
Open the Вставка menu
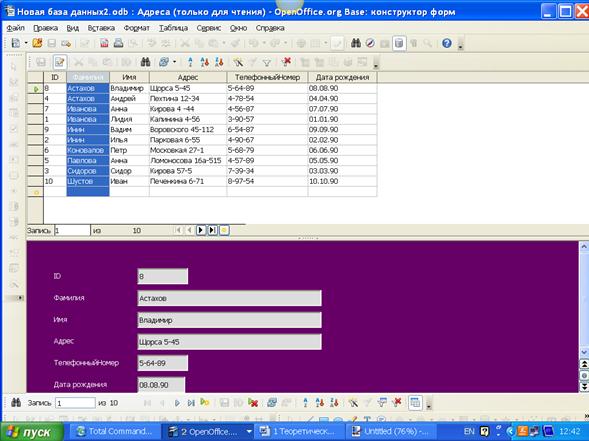pos(101,28)
